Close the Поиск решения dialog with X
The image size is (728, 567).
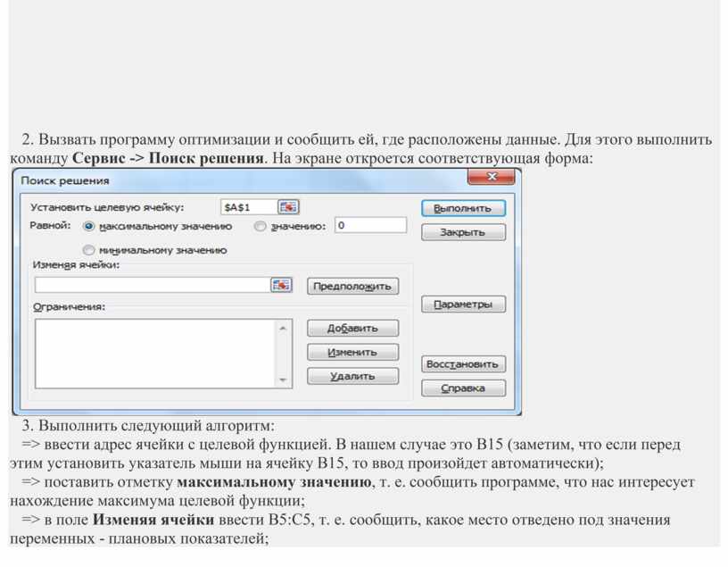(492, 179)
